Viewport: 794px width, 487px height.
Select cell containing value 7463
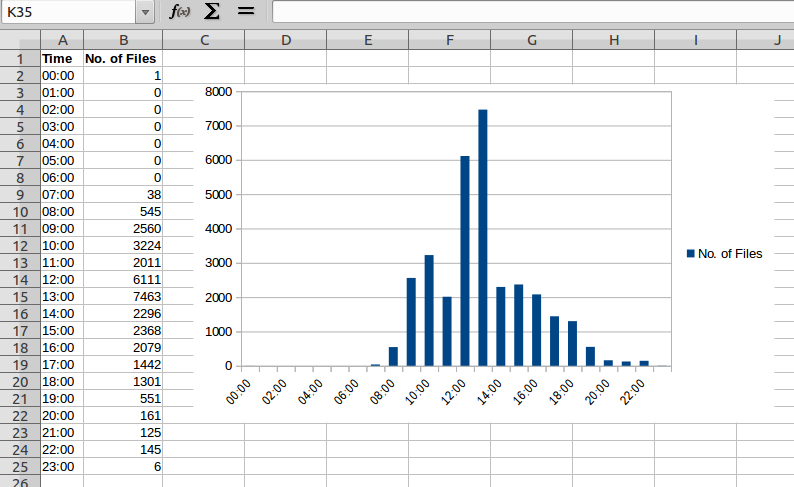(122, 296)
